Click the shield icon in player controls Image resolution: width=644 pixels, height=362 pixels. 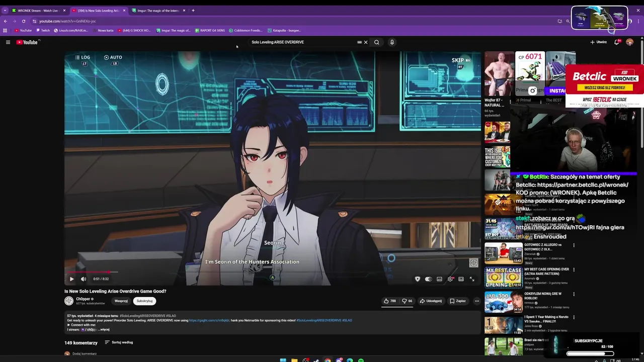pyautogui.click(x=417, y=279)
